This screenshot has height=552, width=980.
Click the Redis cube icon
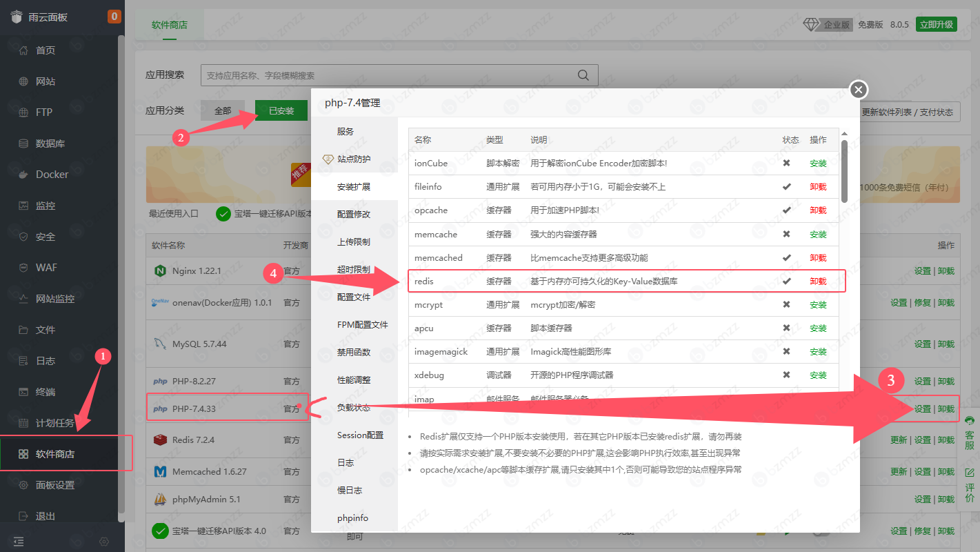click(x=160, y=440)
